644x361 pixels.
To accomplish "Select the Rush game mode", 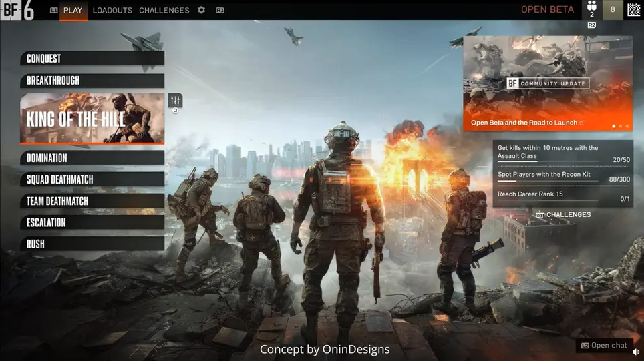I will [92, 244].
